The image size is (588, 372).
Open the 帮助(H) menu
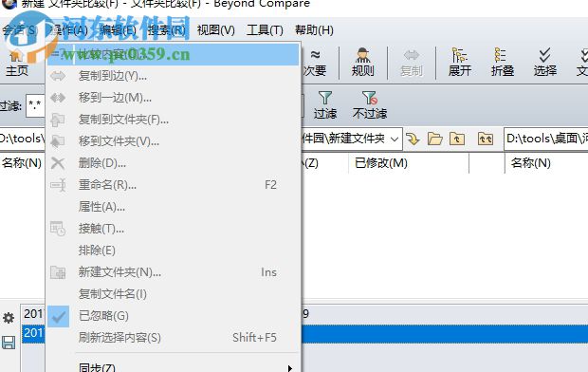(314, 30)
